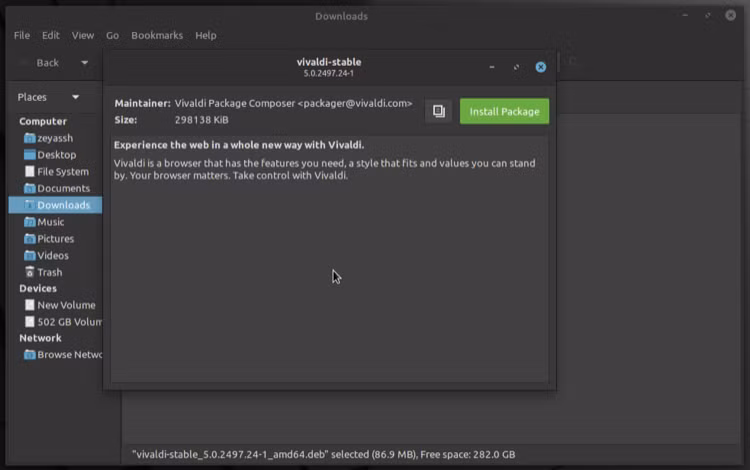
Task: Open the Edit menu
Action: (x=50, y=35)
